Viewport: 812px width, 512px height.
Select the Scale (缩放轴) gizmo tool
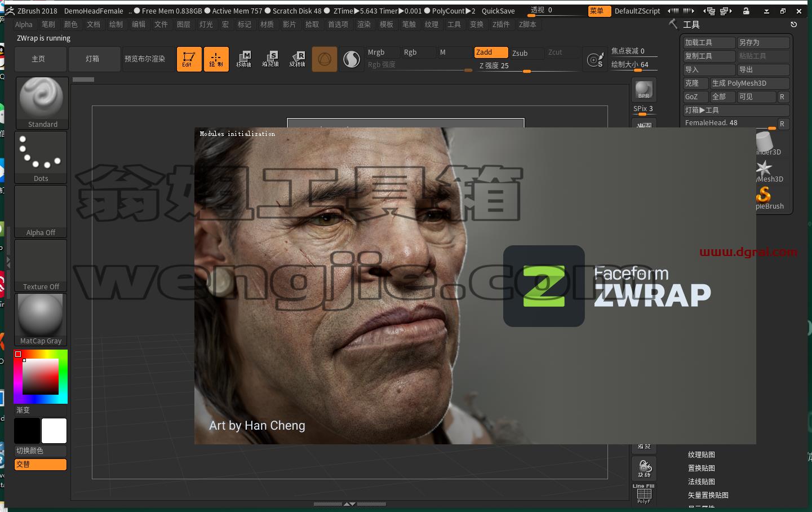click(x=270, y=59)
